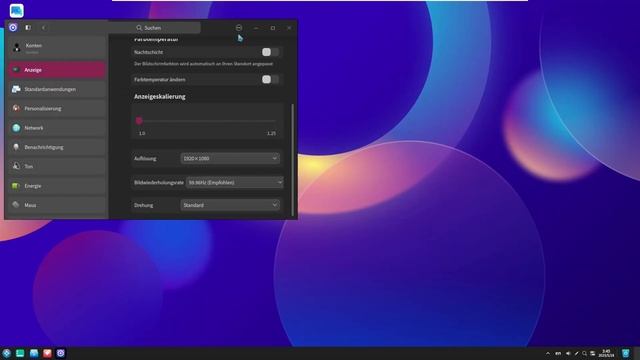Open the Auflösung dropdown
This screenshot has width=640, height=360.
[x=230, y=158]
